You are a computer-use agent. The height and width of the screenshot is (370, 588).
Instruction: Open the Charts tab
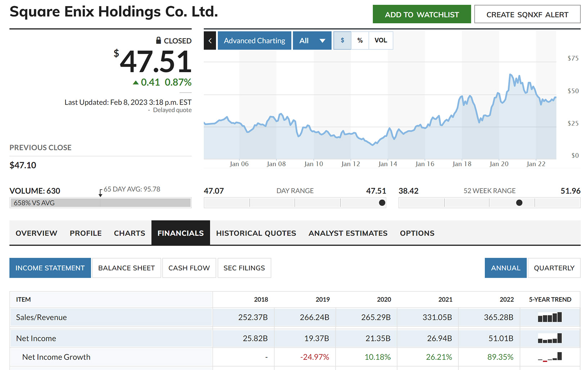(130, 233)
